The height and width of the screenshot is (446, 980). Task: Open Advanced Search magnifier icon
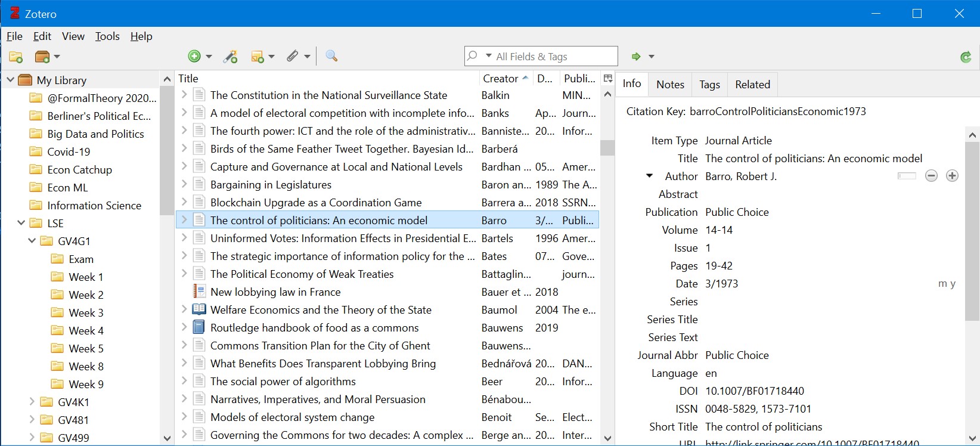tap(332, 56)
